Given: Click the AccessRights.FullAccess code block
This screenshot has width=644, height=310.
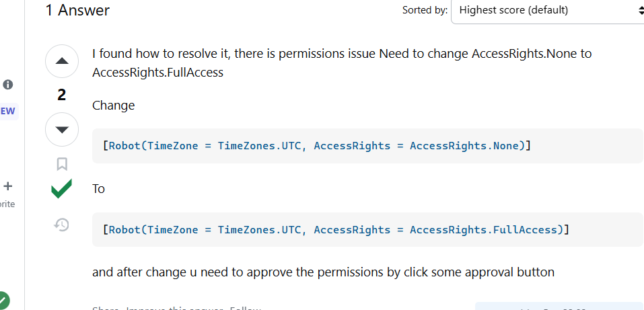Looking at the screenshot, I should click(x=367, y=229).
